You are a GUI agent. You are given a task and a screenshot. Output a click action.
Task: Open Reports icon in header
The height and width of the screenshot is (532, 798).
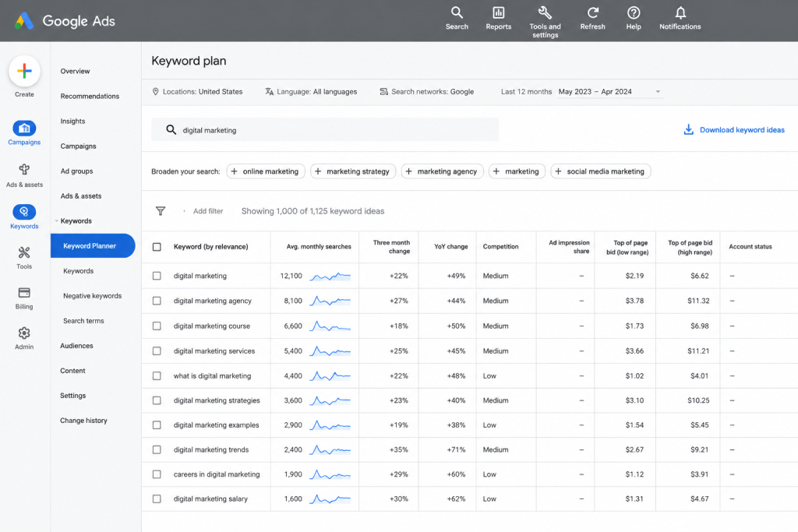coord(498,12)
